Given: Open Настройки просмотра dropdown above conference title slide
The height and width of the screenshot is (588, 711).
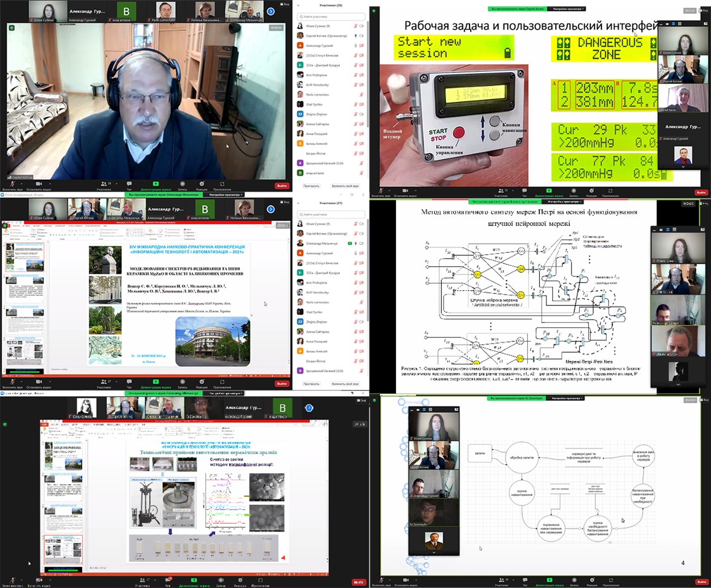Looking at the screenshot, I should pyautogui.click(x=224, y=194).
